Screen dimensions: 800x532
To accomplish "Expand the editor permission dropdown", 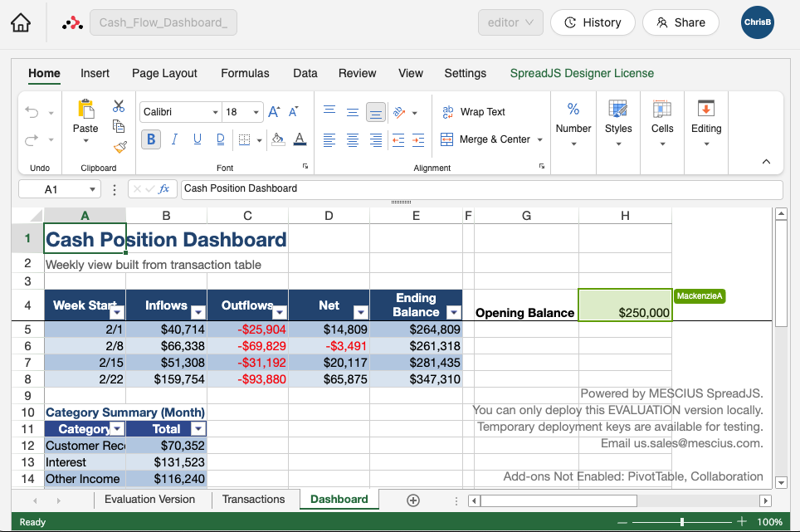I will pos(510,22).
